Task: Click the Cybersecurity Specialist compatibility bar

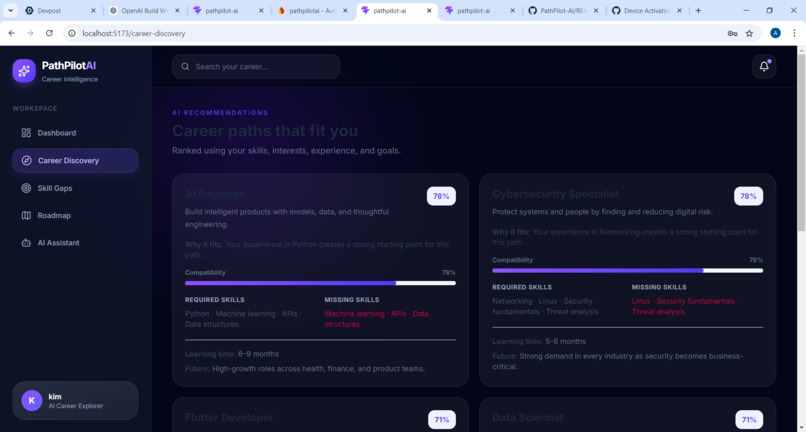Action: [628, 270]
